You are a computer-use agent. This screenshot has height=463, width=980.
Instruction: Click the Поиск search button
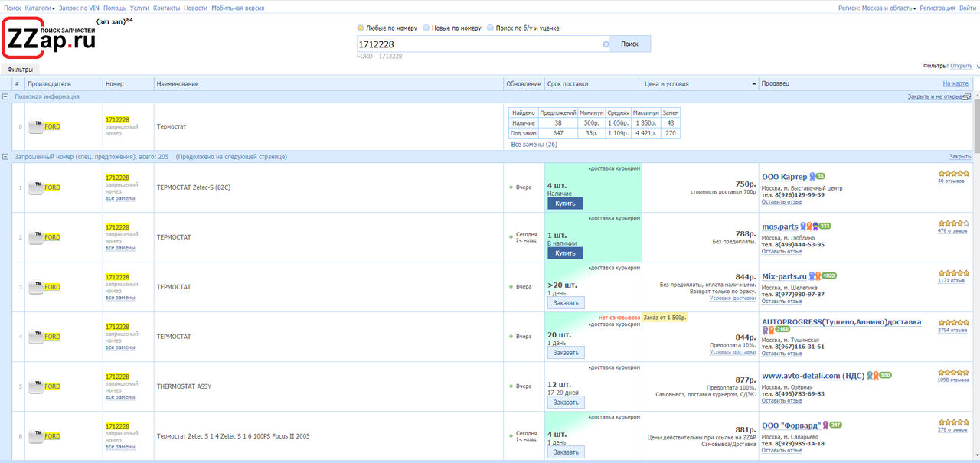(x=629, y=44)
